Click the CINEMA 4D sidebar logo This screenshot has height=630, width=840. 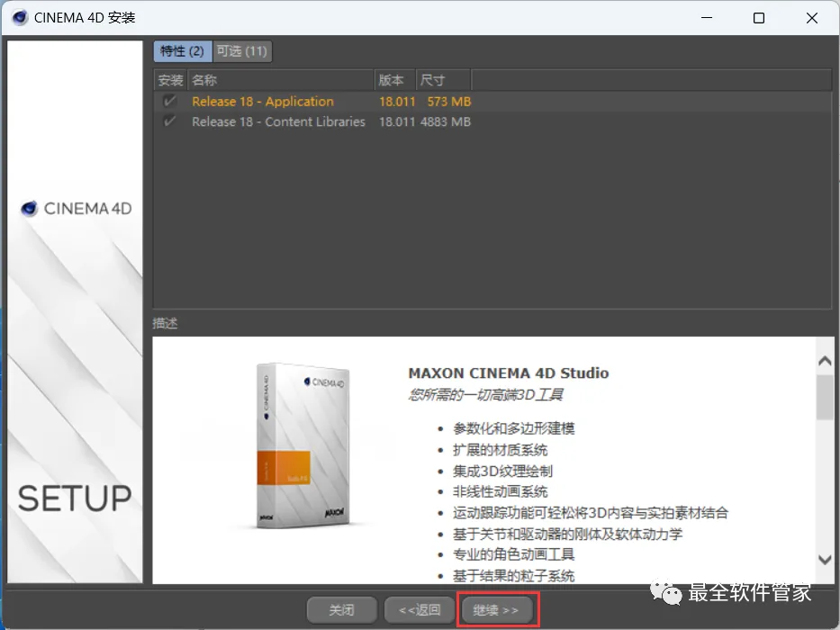(x=76, y=209)
